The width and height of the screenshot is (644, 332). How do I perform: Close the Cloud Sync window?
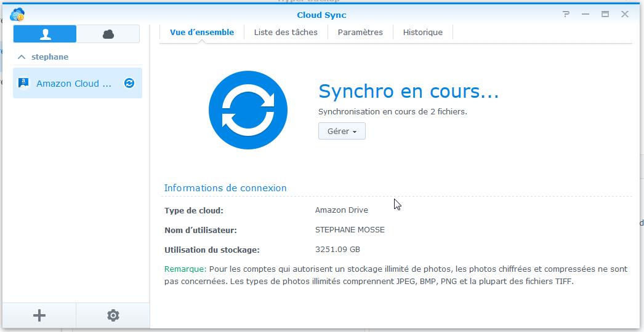(x=625, y=14)
